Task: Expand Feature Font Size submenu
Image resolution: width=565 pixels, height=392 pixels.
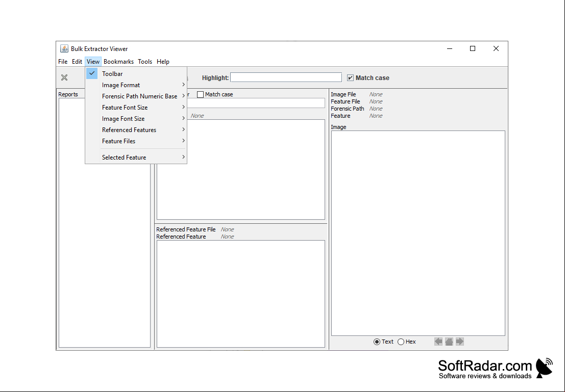Action: point(136,107)
